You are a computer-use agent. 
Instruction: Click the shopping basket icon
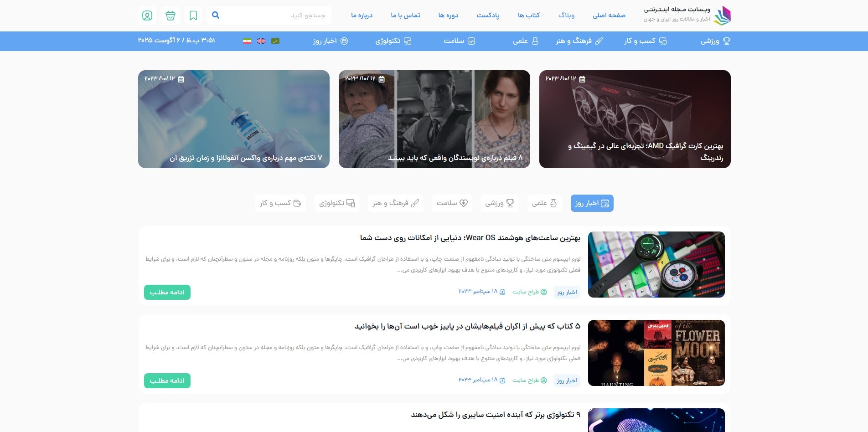170,15
